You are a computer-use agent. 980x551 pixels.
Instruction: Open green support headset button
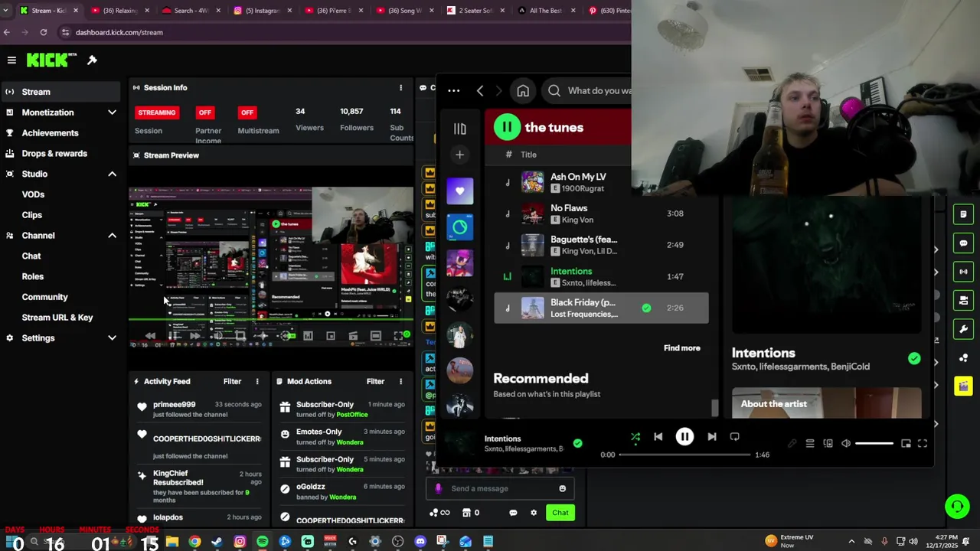click(957, 507)
